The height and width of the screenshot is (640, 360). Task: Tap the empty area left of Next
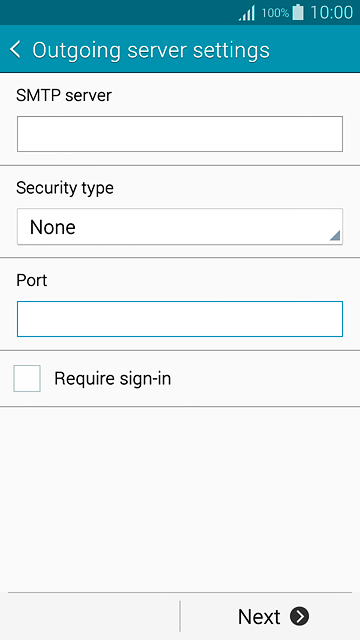90,616
